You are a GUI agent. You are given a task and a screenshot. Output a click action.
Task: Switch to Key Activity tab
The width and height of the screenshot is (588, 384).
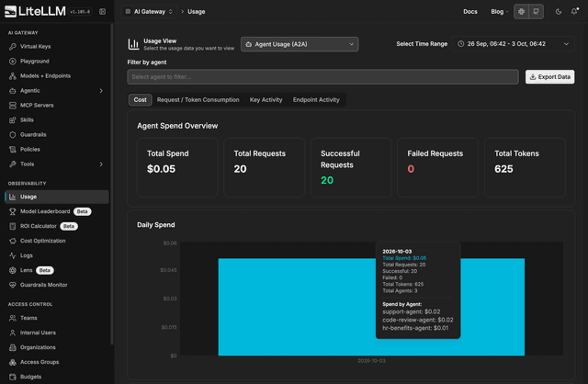click(266, 100)
